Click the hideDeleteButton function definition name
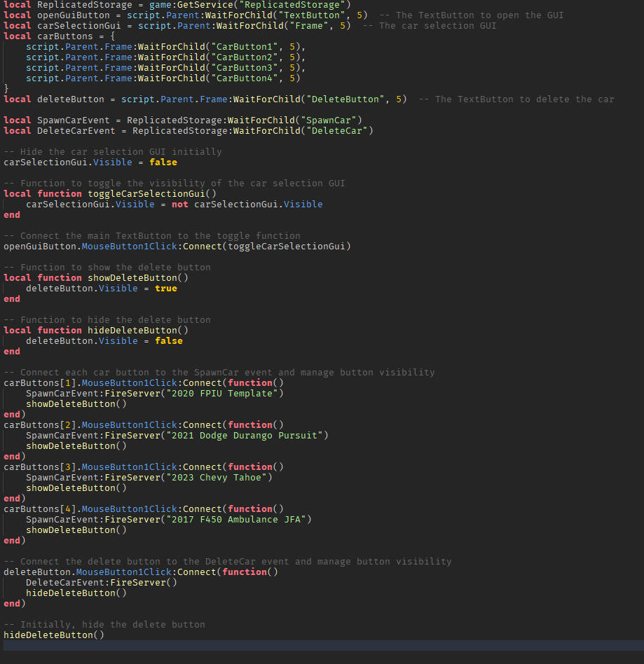644x664 pixels. click(x=132, y=330)
